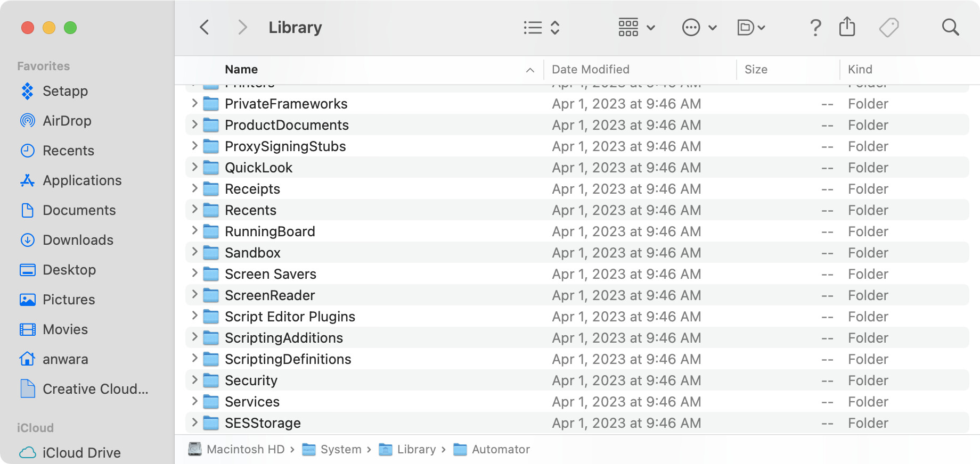This screenshot has width=980, height=464.
Task: Click System in the path bar
Action: click(341, 450)
